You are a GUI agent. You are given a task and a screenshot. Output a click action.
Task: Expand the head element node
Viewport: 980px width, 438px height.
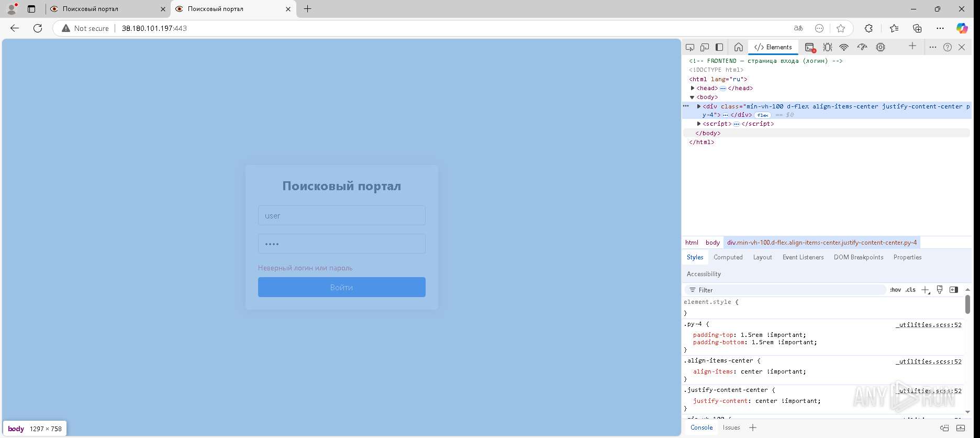[x=692, y=88]
